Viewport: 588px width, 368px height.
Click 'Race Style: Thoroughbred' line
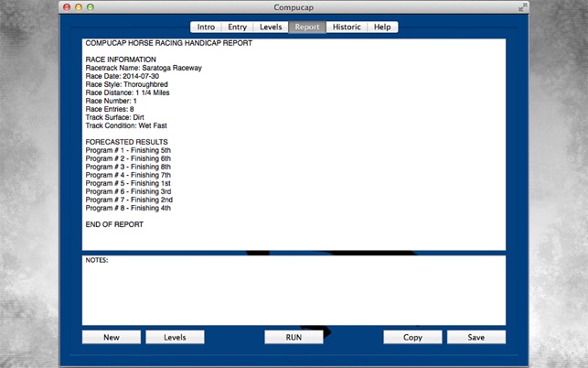tap(127, 84)
